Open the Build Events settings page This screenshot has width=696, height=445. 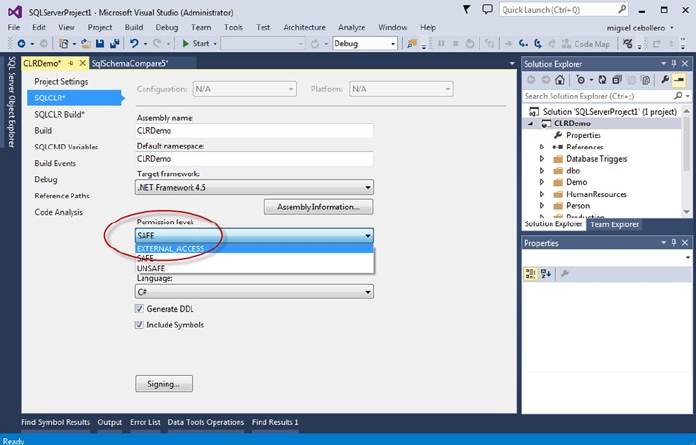click(x=55, y=163)
